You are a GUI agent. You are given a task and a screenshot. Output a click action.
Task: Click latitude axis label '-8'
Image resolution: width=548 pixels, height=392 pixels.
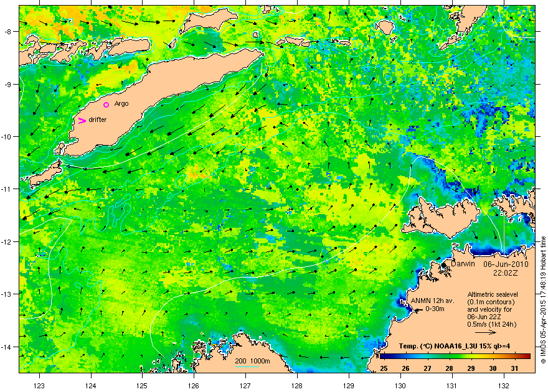(x=9, y=32)
